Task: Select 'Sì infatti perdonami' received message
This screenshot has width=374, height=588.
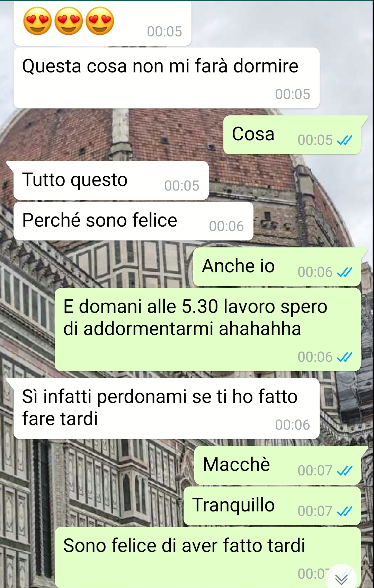Action: click(x=166, y=409)
